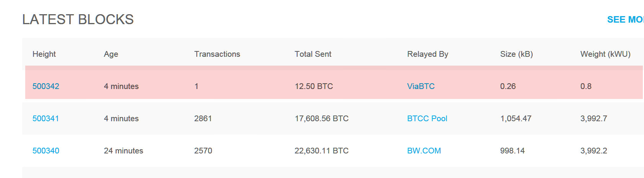
Task: Click the LATEST BLOCKS heading
Action: 78,20
